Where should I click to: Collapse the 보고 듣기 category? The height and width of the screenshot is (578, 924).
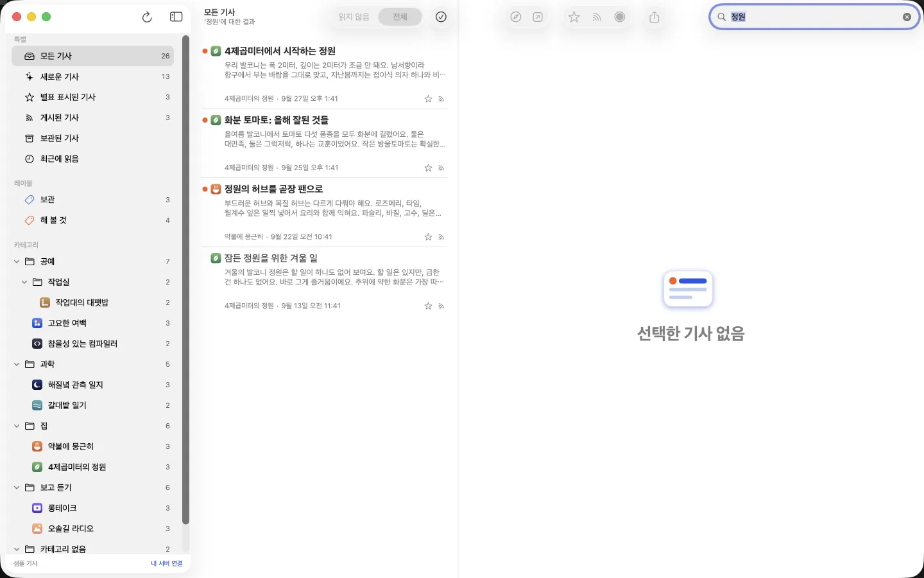[17, 487]
